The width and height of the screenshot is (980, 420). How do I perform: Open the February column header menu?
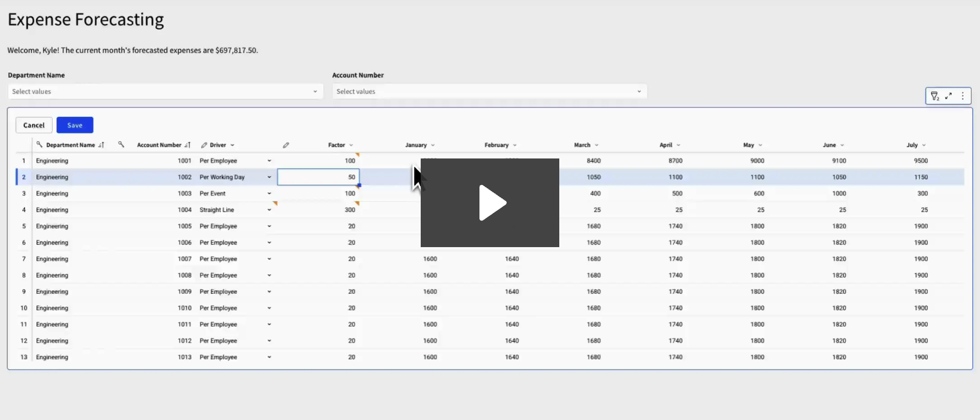(x=514, y=145)
